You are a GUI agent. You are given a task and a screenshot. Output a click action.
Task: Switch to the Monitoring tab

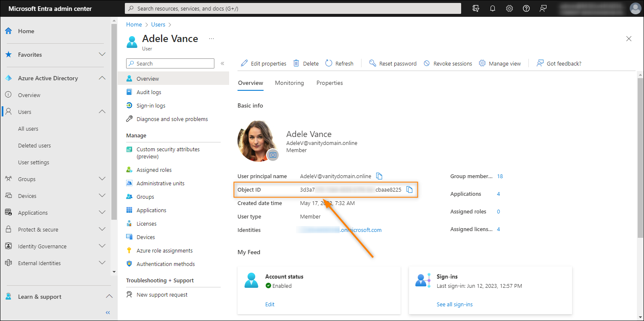click(289, 83)
